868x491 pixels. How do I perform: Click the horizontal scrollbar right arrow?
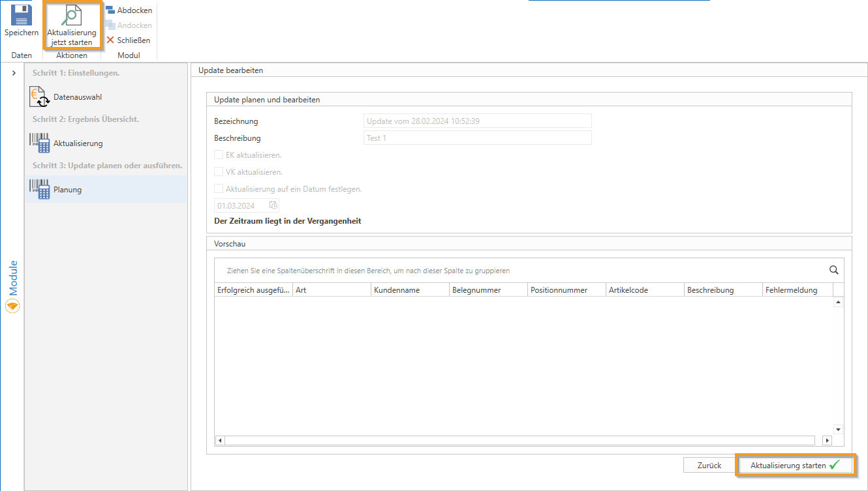tap(826, 441)
